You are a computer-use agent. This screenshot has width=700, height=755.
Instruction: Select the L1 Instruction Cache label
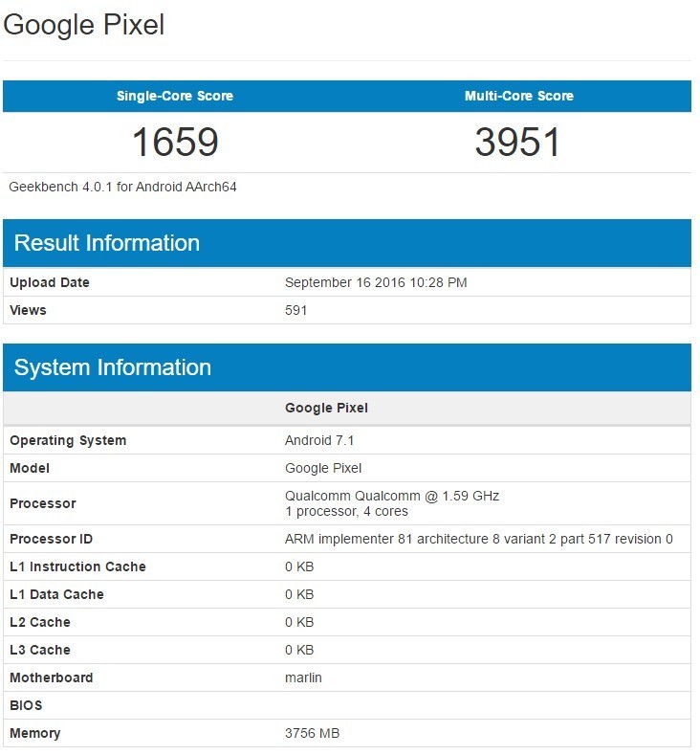coord(77,566)
